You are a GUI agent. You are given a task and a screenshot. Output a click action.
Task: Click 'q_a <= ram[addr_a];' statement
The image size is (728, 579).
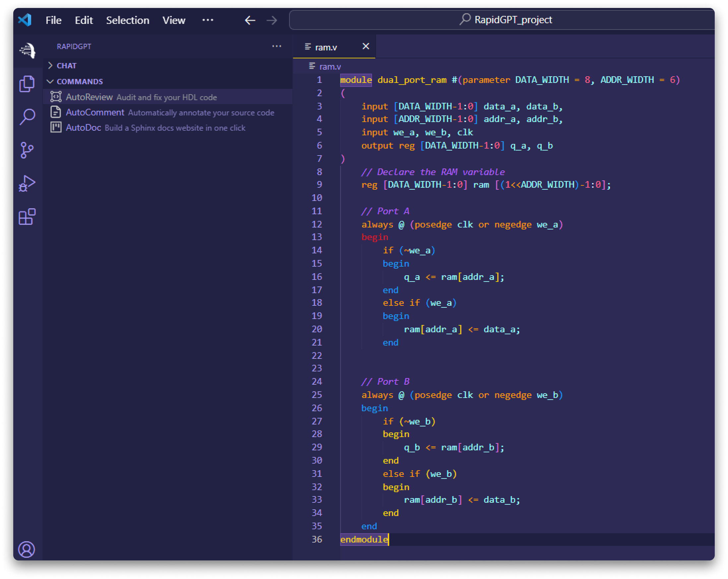(x=454, y=277)
